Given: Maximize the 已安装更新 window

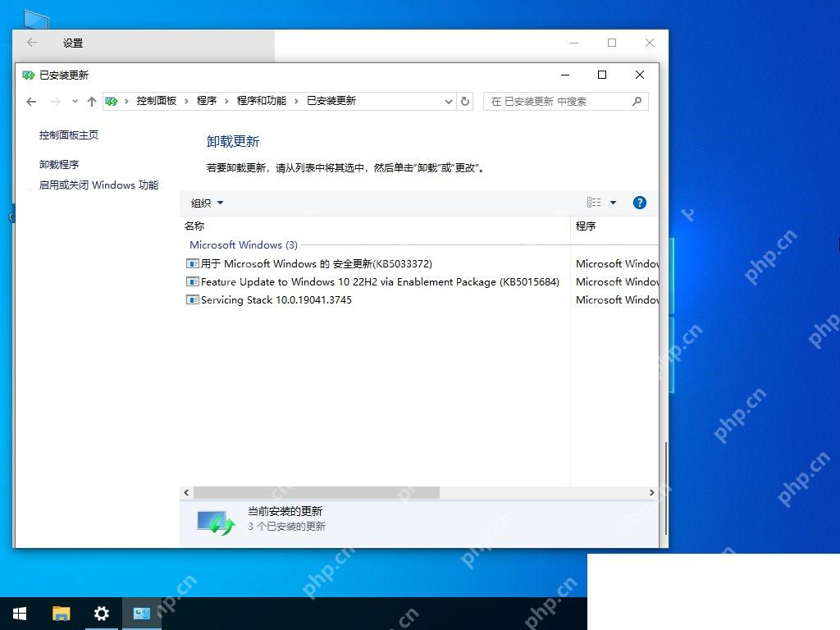Looking at the screenshot, I should (x=602, y=75).
